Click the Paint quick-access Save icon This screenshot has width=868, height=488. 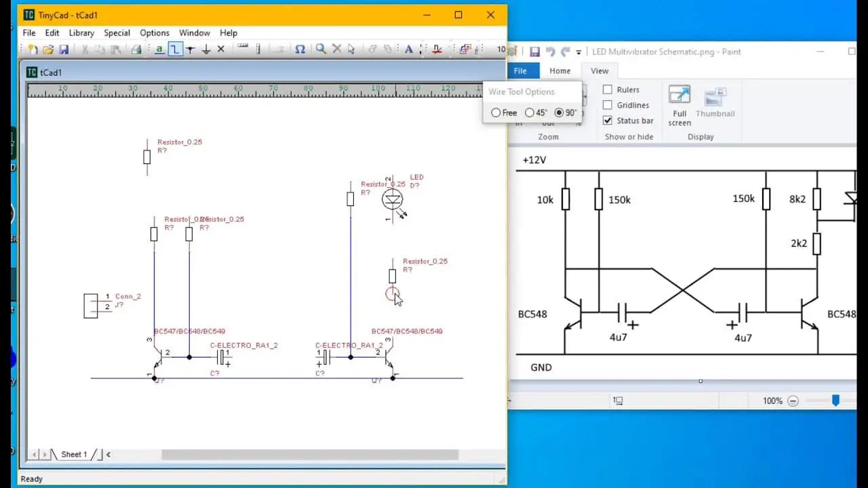coord(534,52)
